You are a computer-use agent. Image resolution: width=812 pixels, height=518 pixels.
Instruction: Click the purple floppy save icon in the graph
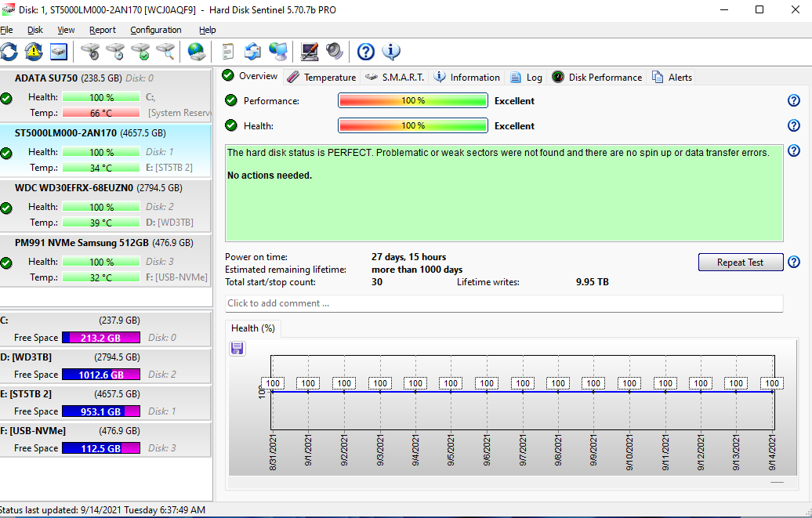[x=237, y=348]
